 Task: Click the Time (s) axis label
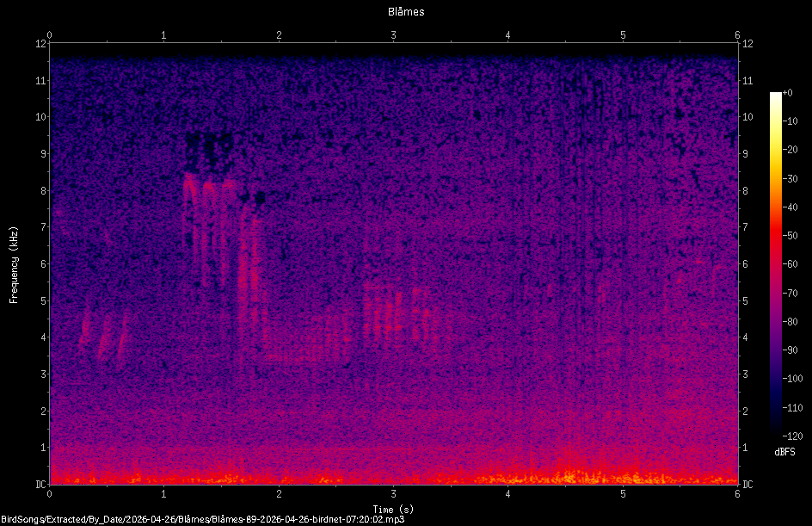393,510
